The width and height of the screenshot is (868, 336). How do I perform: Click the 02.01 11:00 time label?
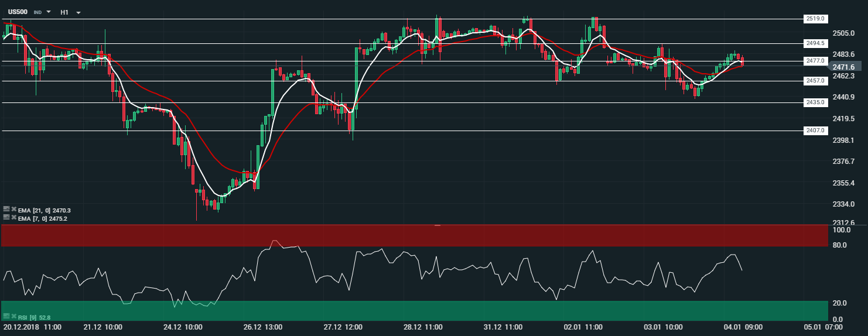click(x=584, y=327)
